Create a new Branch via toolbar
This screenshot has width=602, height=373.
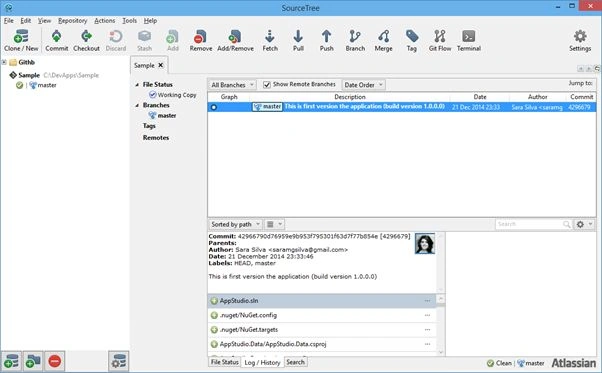coord(355,40)
